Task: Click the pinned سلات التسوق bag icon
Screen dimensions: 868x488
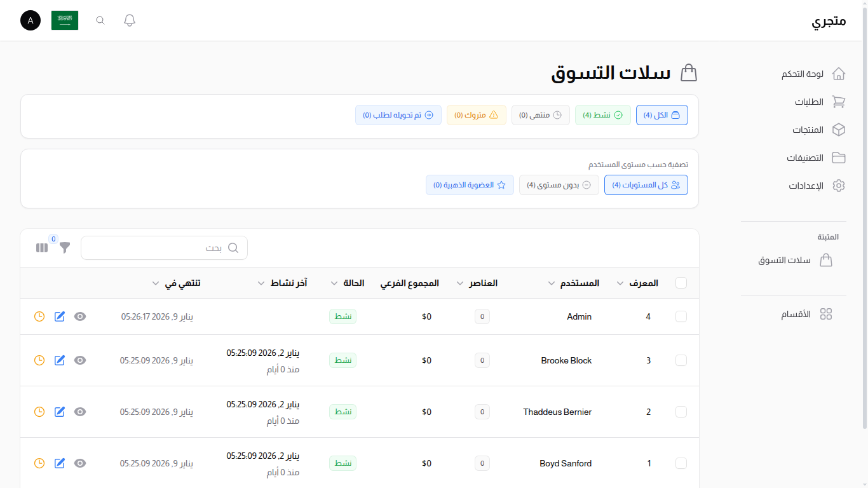Action: [826, 260]
